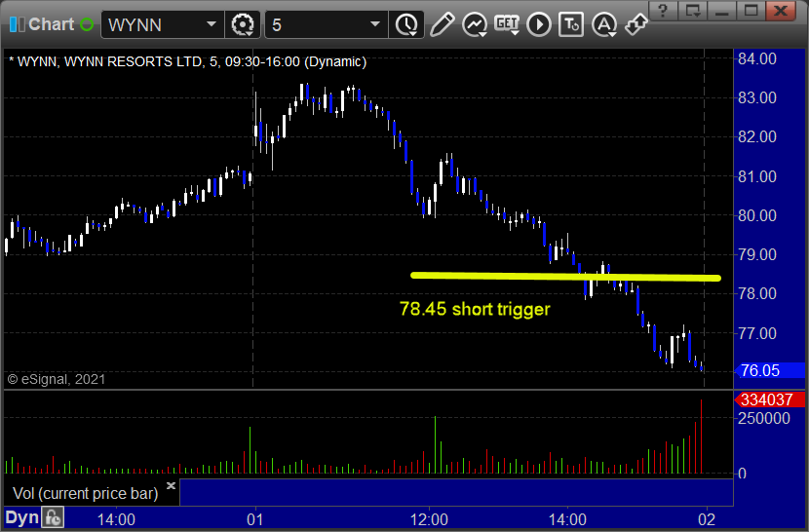Click the 78.45 short trigger annotation
Viewport: 809px width, 532px height.
(x=475, y=309)
